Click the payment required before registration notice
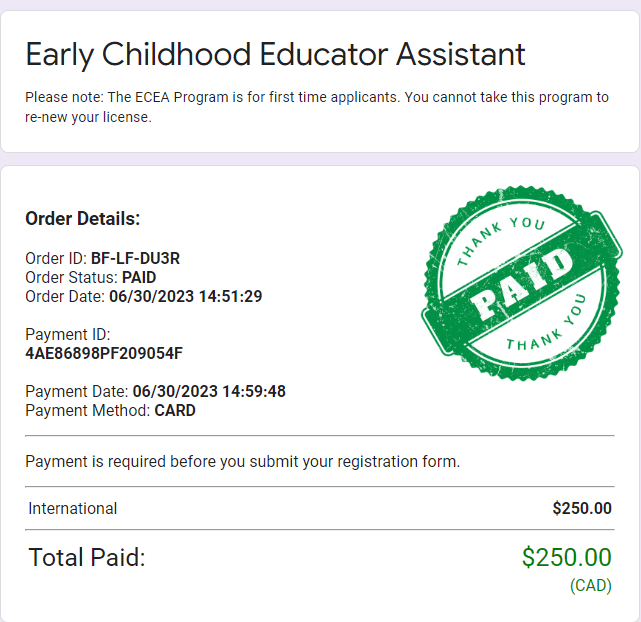The height and width of the screenshot is (622, 641). [242, 461]
